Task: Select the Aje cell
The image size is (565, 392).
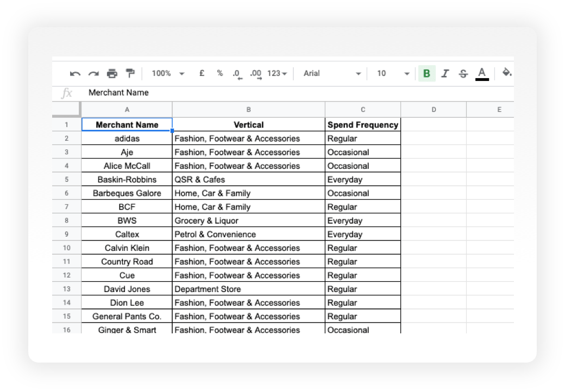Action: coord(127,152)
